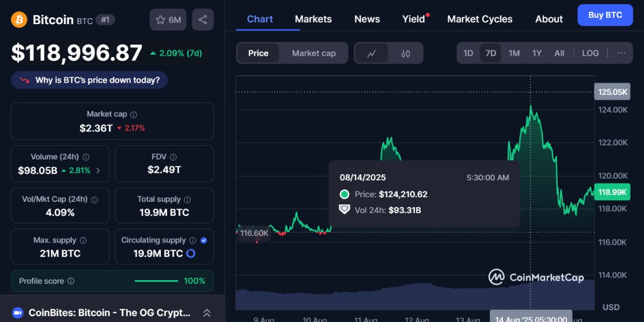The width and height of the screenshot is (644, 322).
Task: Select the Price toggle option
Action: 258,53
